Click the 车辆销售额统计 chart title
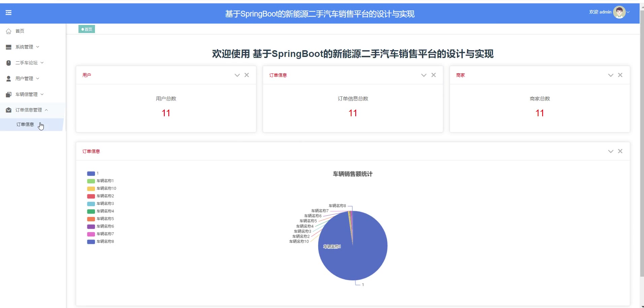 coord(353,174)
